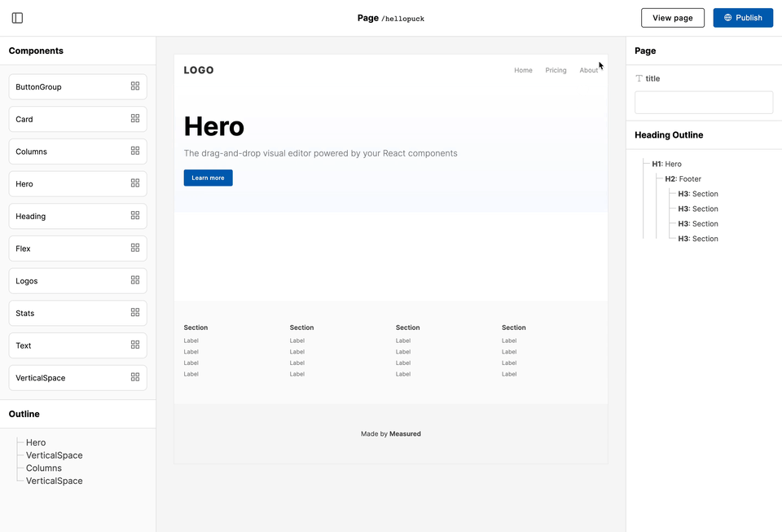Image resolution: width=782 pixels, height=532 pixels.
Task: Click inside the empty title input field
Action: (x=703, y=102)
